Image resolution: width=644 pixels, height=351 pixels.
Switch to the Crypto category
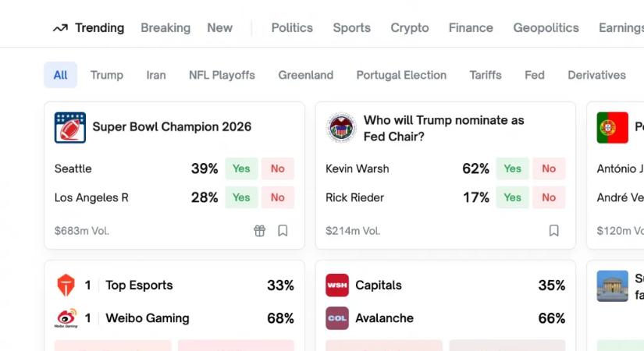click(410, 28)
